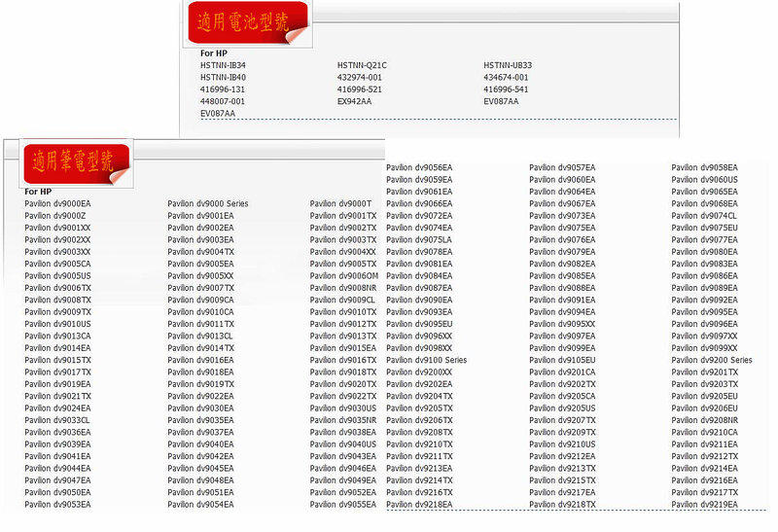
Task: Select the Pavilion dv9010CA entry
Action: click(200, 312)
